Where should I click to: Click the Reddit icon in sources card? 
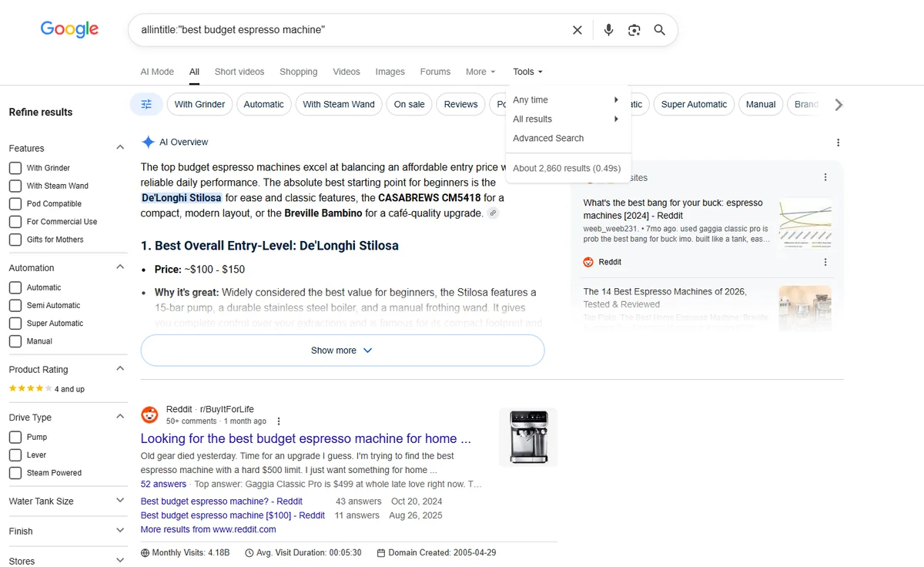[588, 262]
